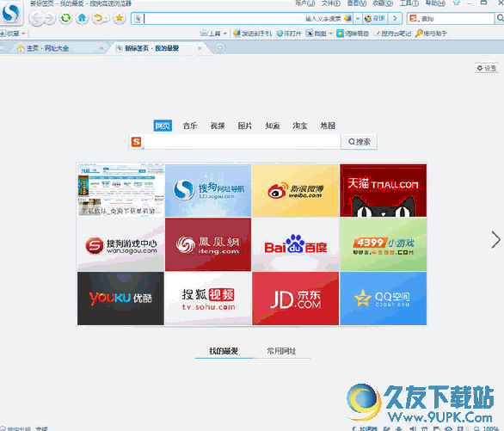The height and width of the screenshot is (431, 504).
Task: Open the 工具(T) menu
Action: click(409, 3)
